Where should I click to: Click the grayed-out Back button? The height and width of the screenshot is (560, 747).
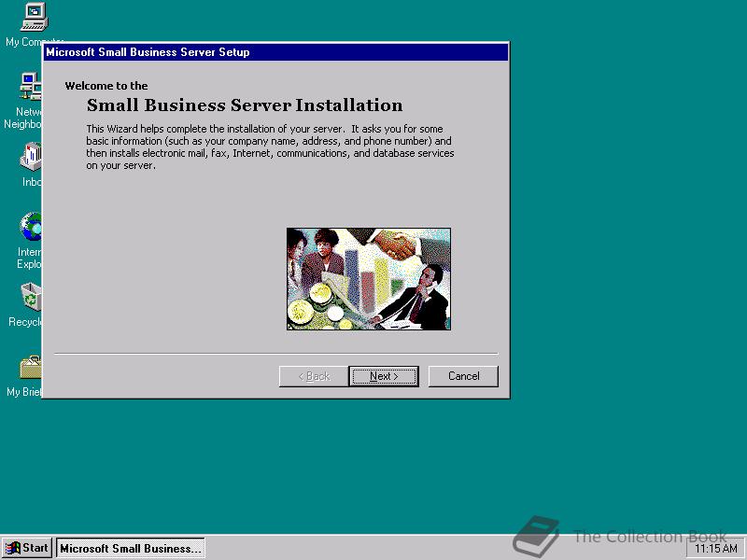coord(313,376)
